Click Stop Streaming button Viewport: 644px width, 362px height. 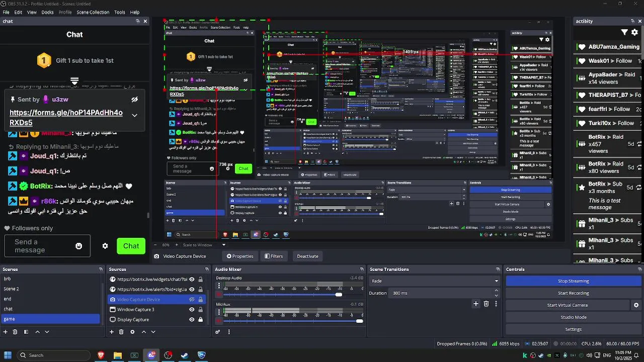[573, 281]
